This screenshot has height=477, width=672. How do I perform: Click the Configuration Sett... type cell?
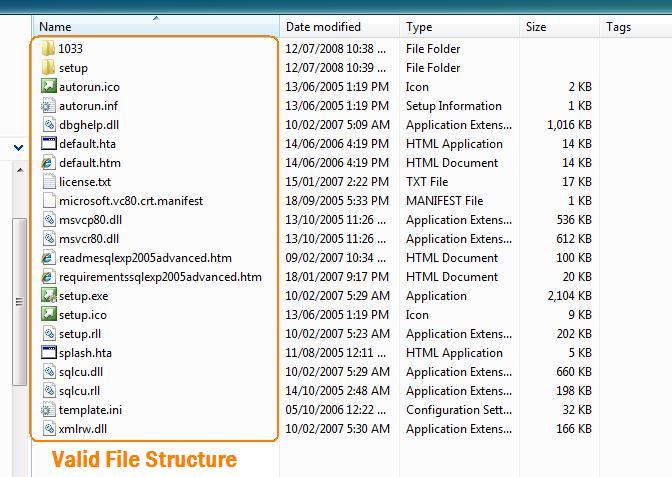pyautogui.click(x=459, y=410)
